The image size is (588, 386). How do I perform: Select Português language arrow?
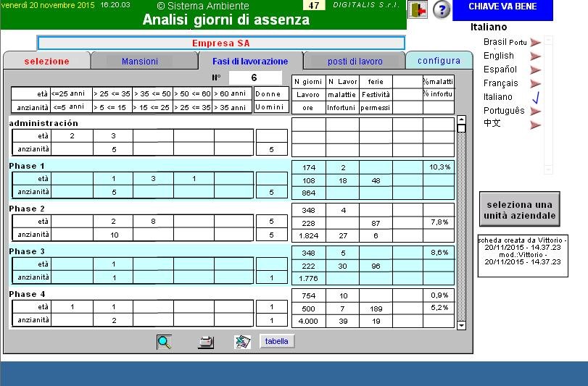click(x=536, y=111)
